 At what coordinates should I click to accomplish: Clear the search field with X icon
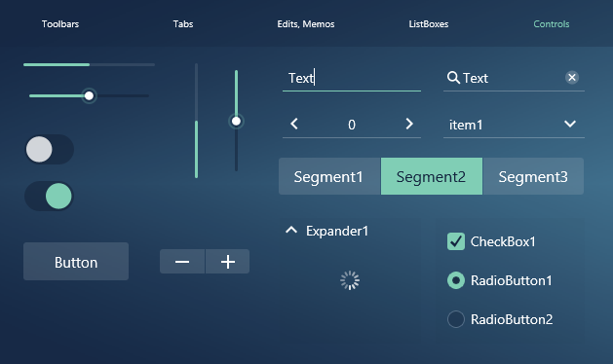[x=572, y=77]
